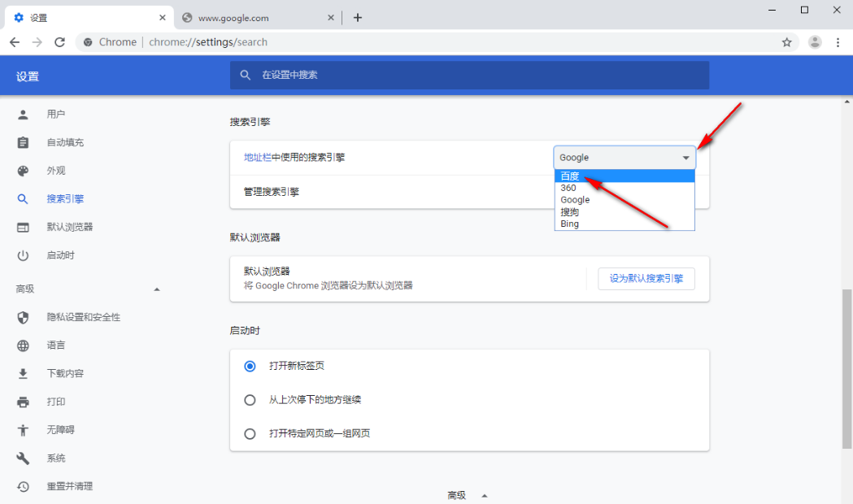The image size is (853, 504).
Task: Select 打开特定网页或一组网页 radio button
Action: point(250,434)
